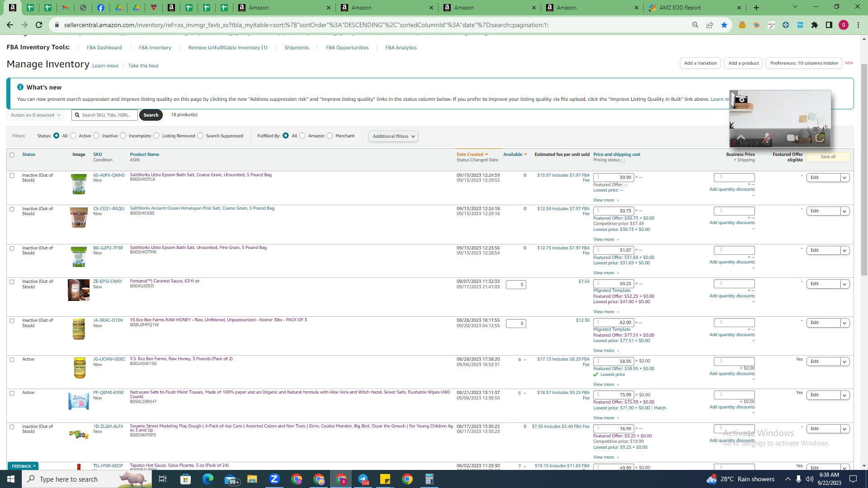Image resolution: width=868 pixels, height=488 pixels.
Task: Open Edit dropdown arrow for Natracare wipes row
Action: point(844,395)
